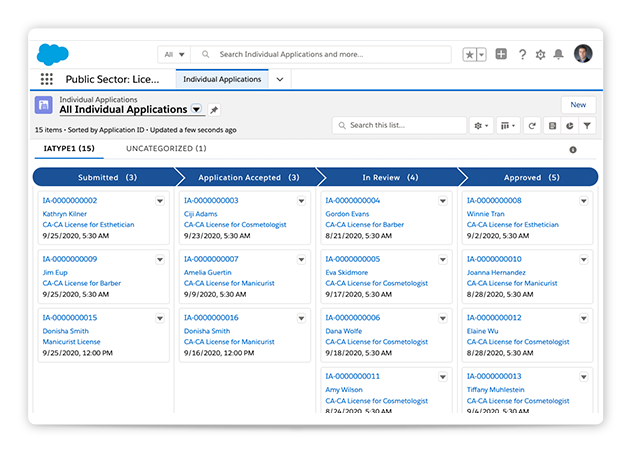Open the Help question mark icon
Viewport: 632px width, 456px height.
click(x=522, y=54)
